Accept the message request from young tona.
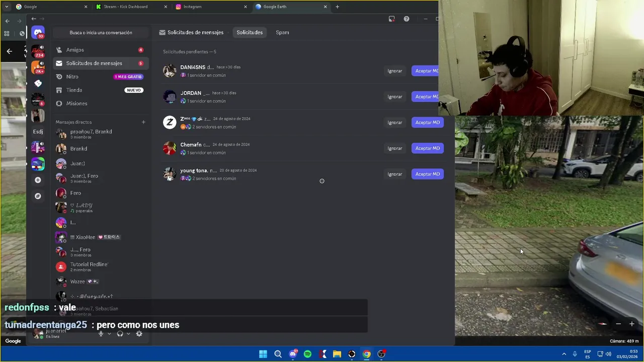The width and height of the screenshot is (644, 362). point(427,174)
